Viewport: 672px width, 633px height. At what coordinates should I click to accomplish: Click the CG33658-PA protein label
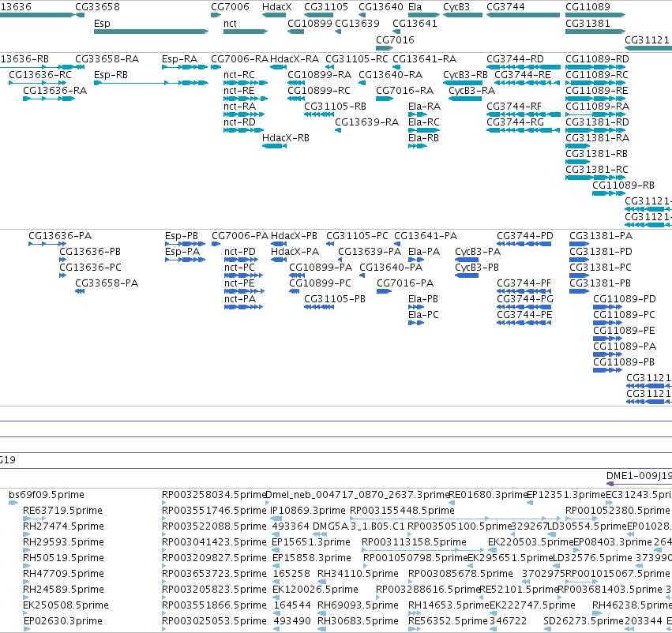click(107, 283)
